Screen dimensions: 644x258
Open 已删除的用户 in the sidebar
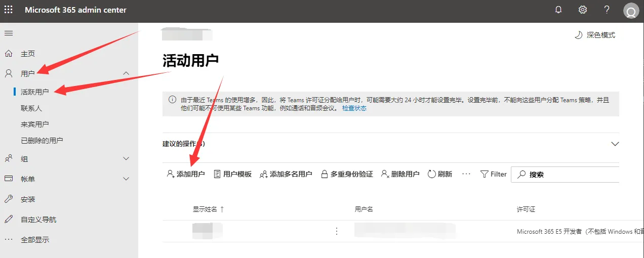point(42,141)
